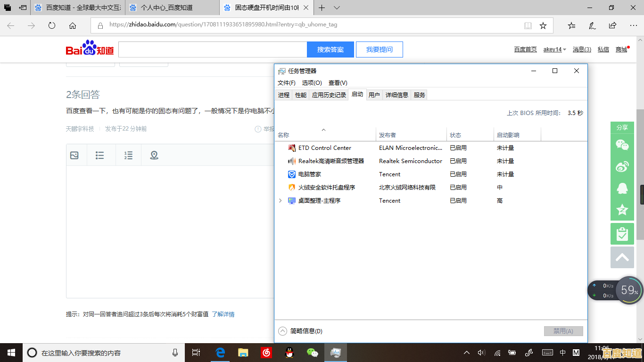This screenshot has height=362, width=644.
Task: Click the Realtek 高清晰音频管理器 speaker icon
Action: [x=291, y=161]
